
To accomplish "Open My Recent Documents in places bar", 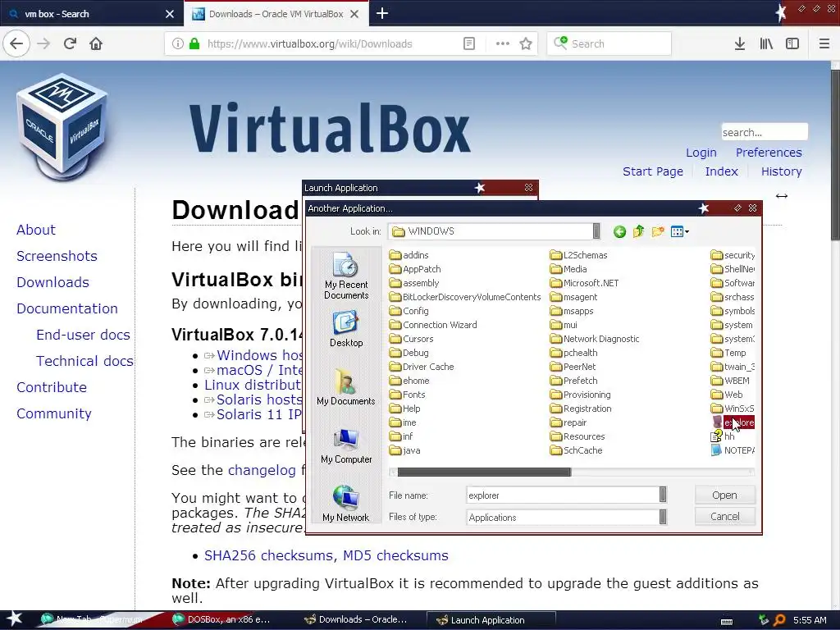I will pyautogui.click(x=346, y=276).
